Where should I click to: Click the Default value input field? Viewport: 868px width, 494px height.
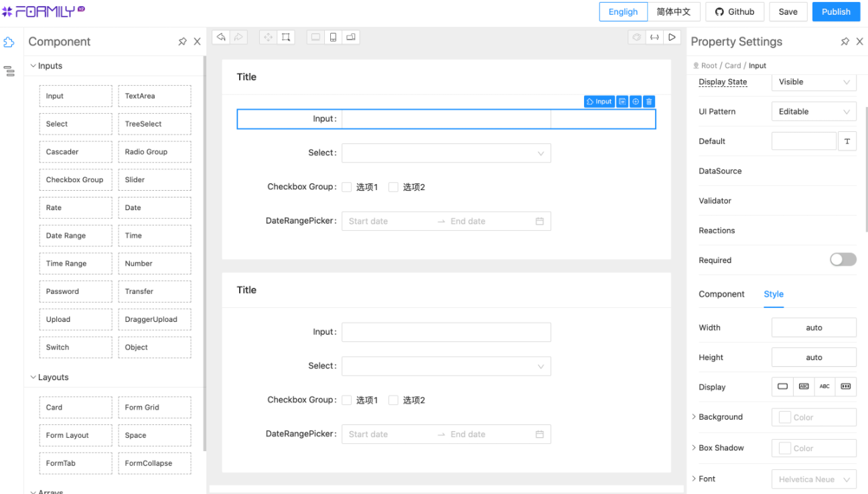click(x=804, y=141)
